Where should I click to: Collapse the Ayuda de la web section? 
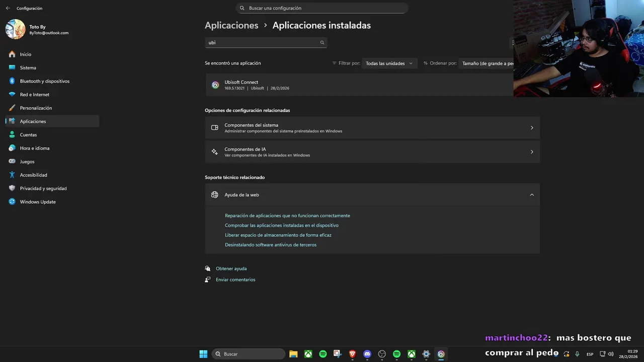point(532,195)
